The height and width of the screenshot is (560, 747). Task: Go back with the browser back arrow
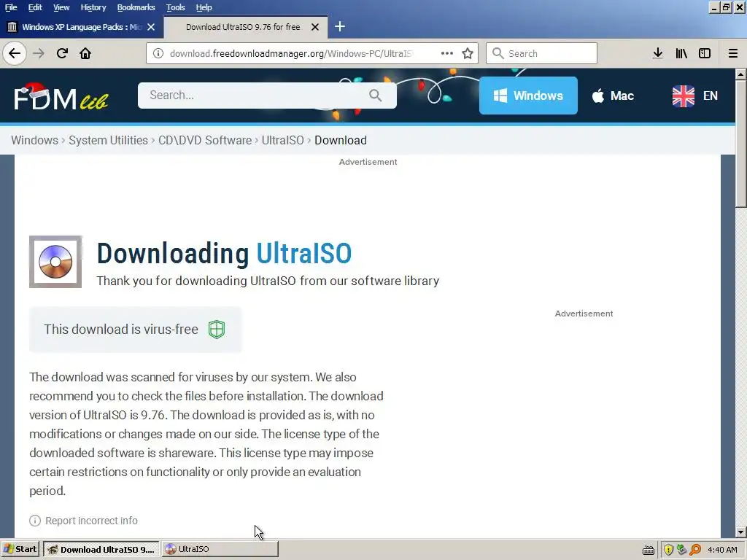point(15,53)
